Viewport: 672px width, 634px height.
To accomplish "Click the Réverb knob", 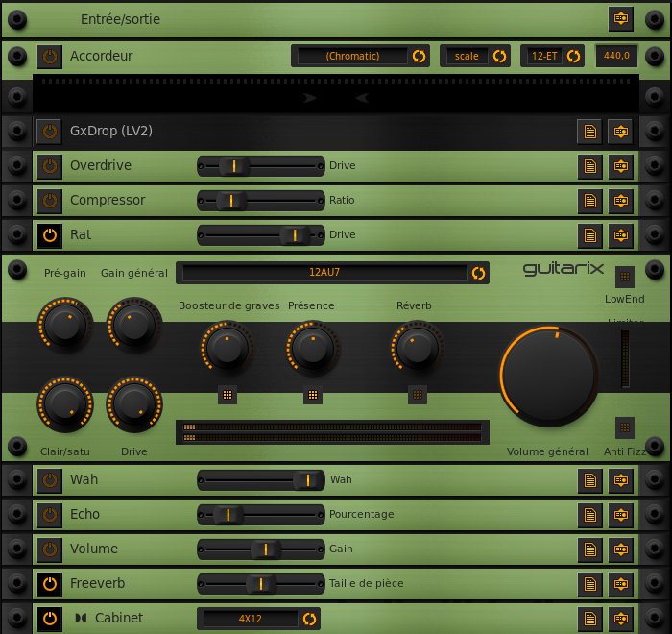I will point(418,349).
